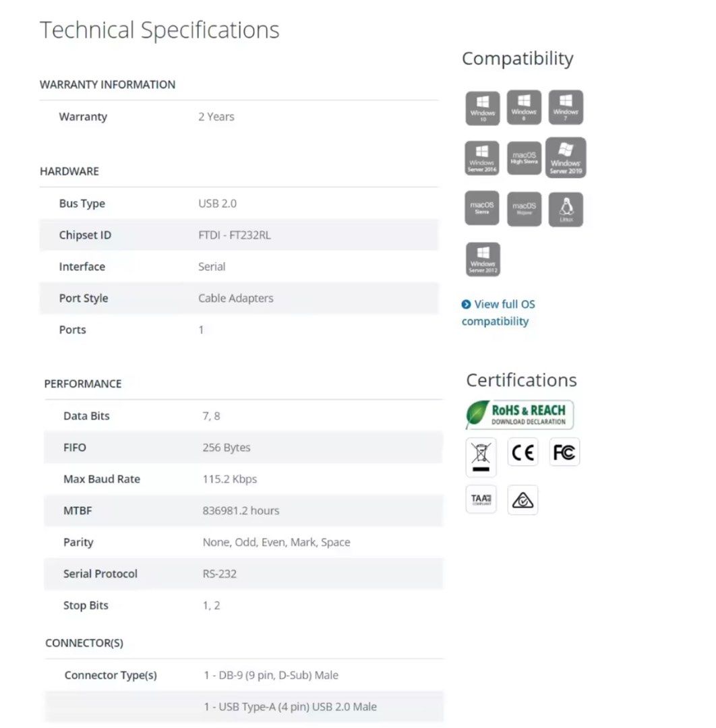
Task: Select the Windows Server 2012 icon
Action: pyautogui.click(x=483, y=260)
